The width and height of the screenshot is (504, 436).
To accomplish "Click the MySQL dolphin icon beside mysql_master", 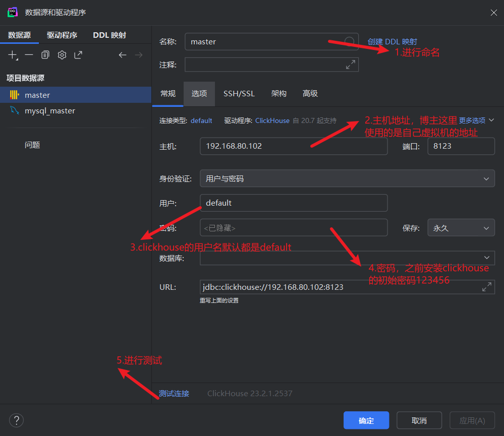I will tap(14, 110).
